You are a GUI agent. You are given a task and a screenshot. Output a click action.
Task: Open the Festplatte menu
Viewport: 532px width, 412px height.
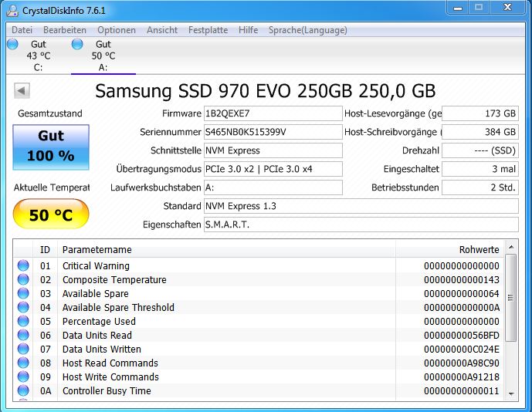point(208,30)
